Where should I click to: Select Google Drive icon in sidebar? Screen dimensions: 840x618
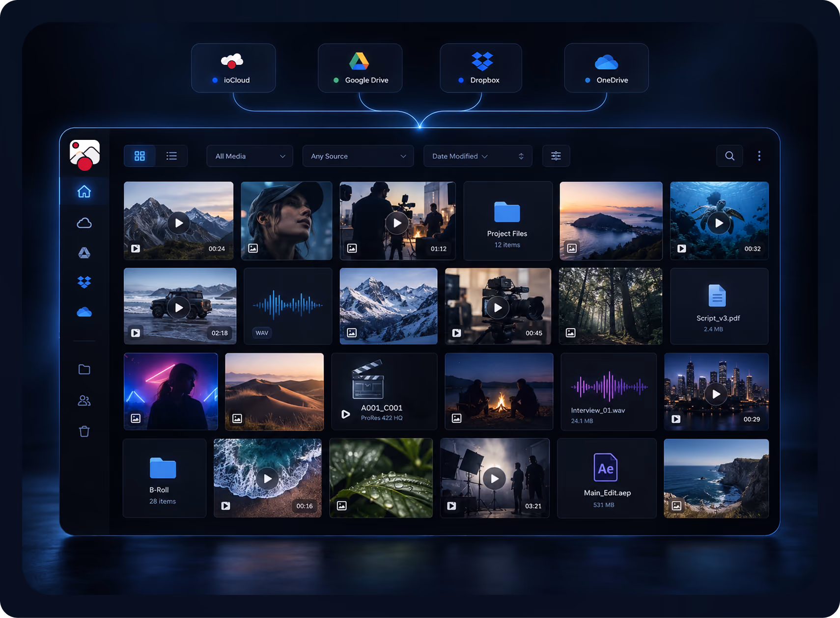coord(84,253)
